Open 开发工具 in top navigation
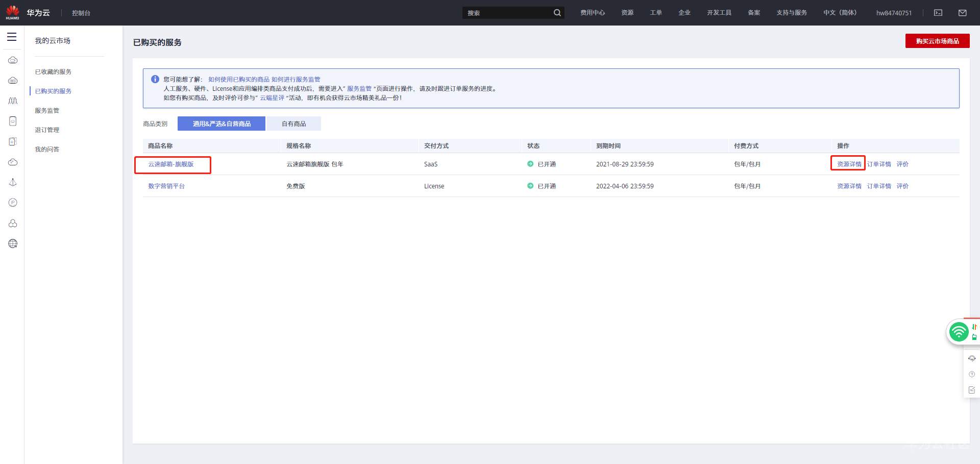The image size is (980, 464). (x=719, y=13)
